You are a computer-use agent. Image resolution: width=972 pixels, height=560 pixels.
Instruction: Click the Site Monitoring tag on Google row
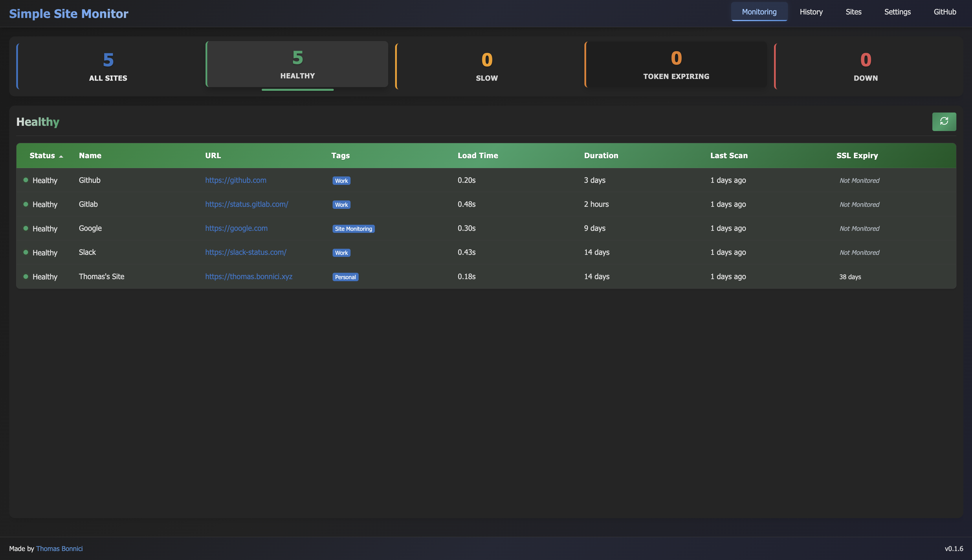(x=353, y=229)
